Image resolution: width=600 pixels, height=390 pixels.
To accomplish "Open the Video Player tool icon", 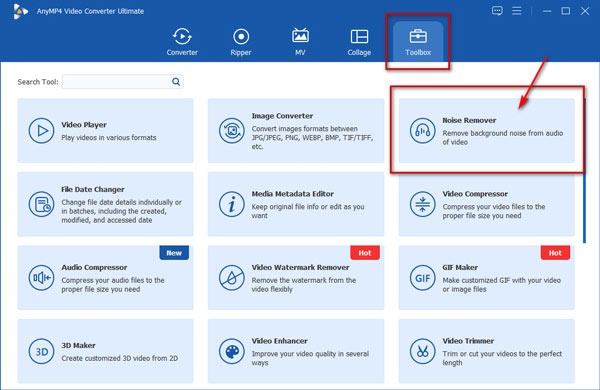I will click(41, 131).
